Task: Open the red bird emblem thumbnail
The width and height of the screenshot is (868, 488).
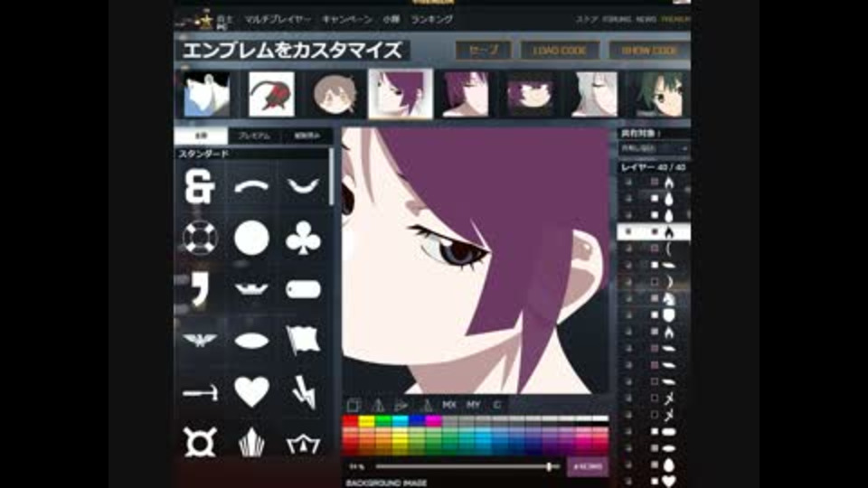Action: point(271,94)
